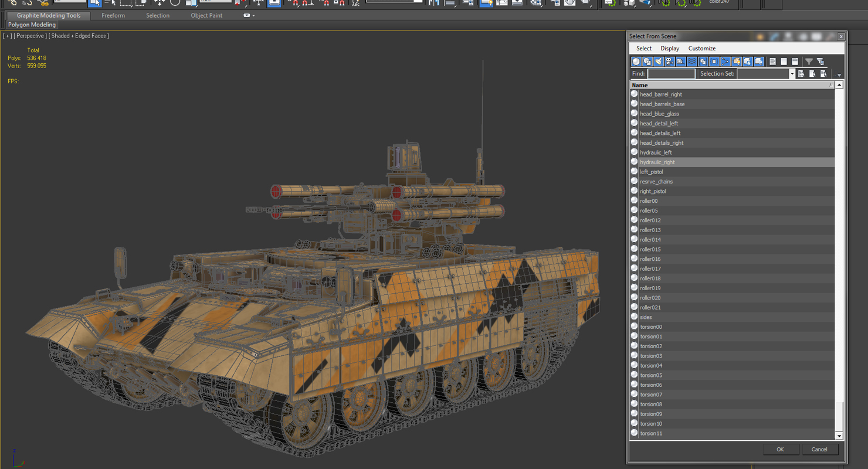The height and width of the screenshot is (469, 868).
Task: Select hydraulic_left in the list
Action: [732, 152]
